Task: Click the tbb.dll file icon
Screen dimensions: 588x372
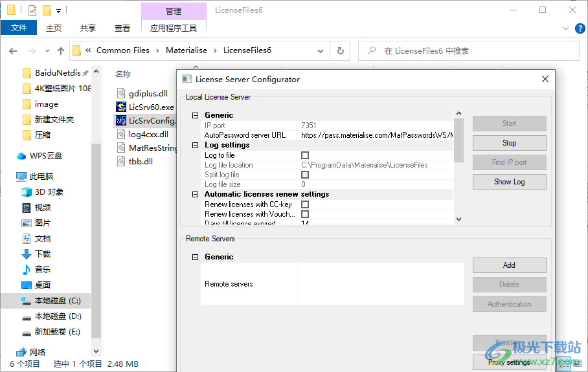Action: click(120, 161)
